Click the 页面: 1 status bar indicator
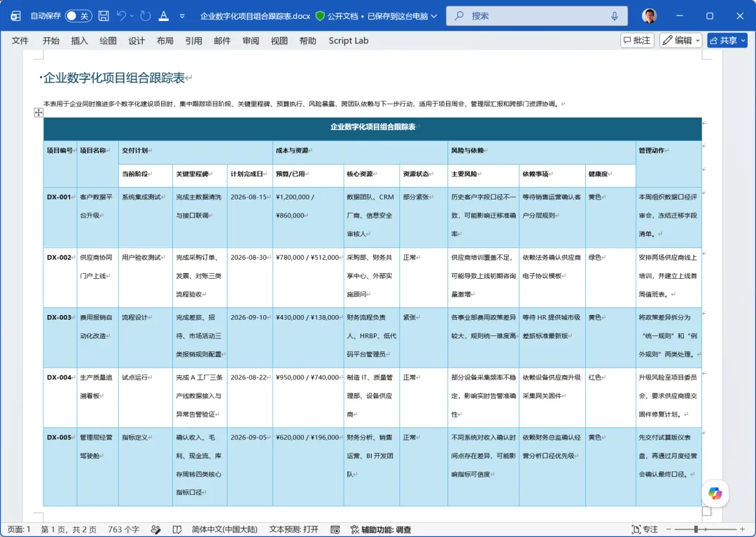Image resolution: width=756 pixels, height=537 pixels. click(20, 529)
